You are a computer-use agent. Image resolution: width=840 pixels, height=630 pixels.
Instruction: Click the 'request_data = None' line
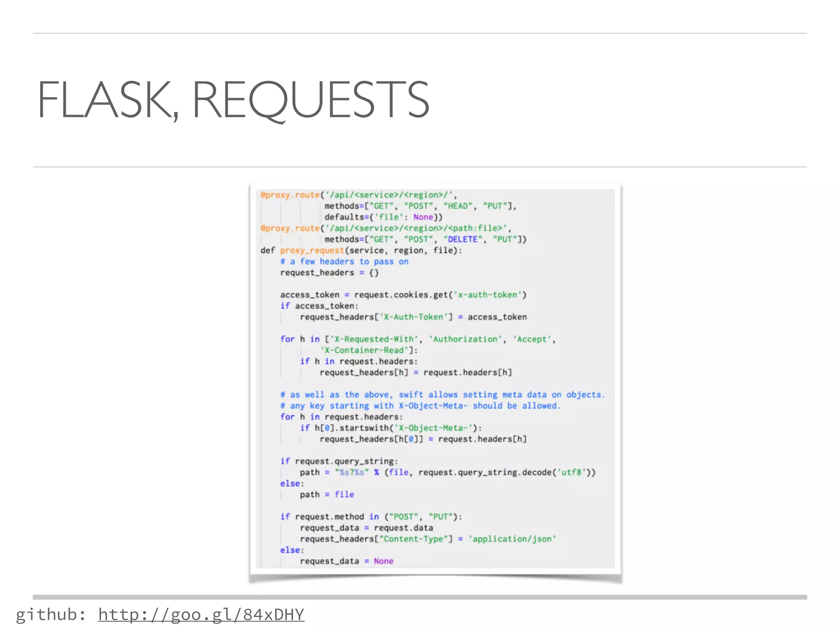[347, 561]
